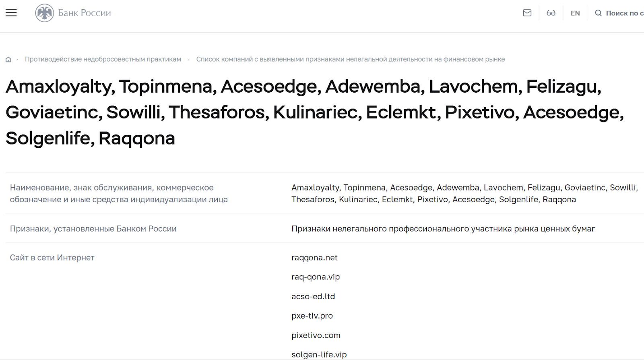Click the pixetivo.com site entry
Image resolution: width=644 pixels, height=360 pixels.
click(x=316, y=335)
